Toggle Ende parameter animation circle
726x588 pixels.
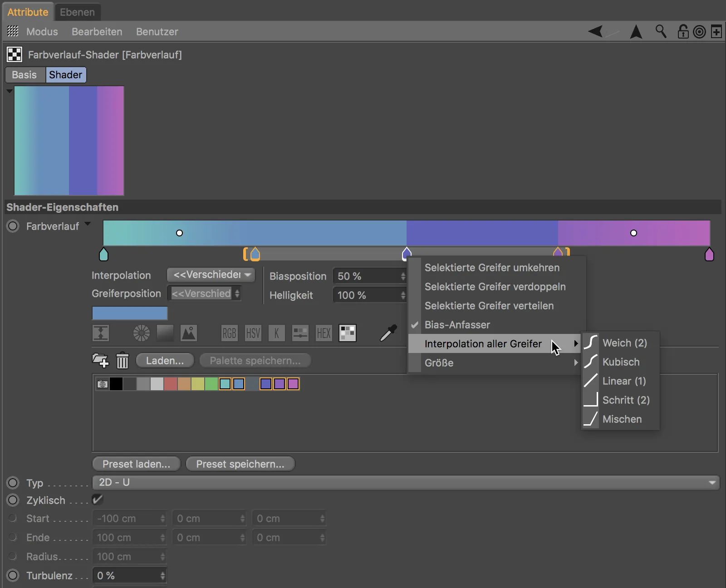(13, 537)
